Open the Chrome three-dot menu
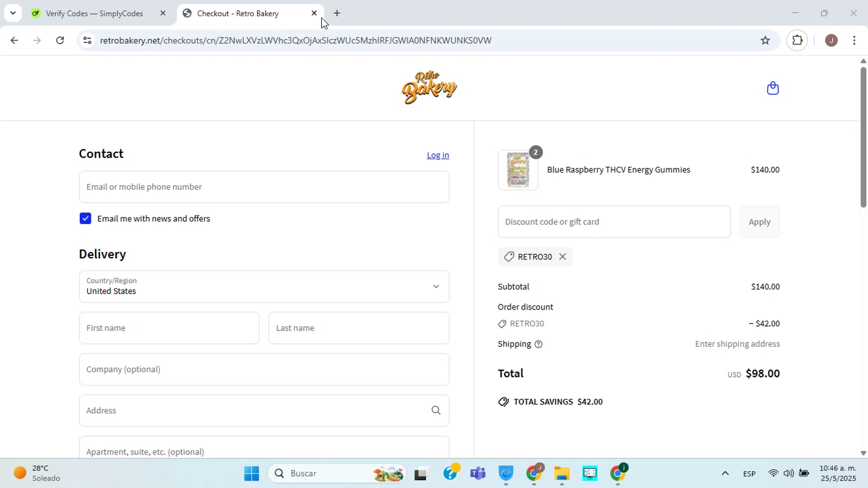The image size is (868, 488). point(855,41)
